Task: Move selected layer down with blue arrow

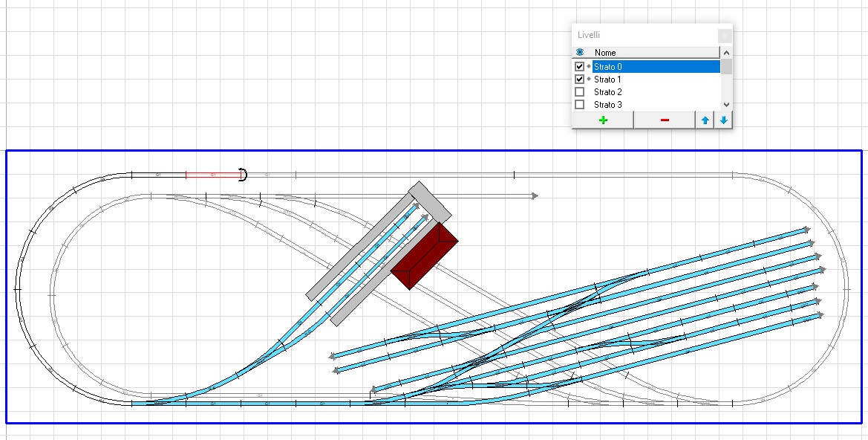Action: tap(723, 120)
